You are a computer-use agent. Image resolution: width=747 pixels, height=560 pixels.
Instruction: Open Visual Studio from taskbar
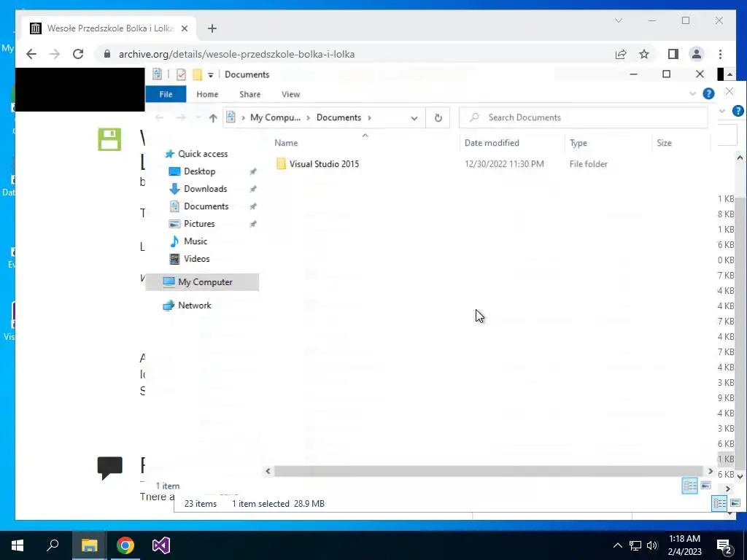coord(161,545)
